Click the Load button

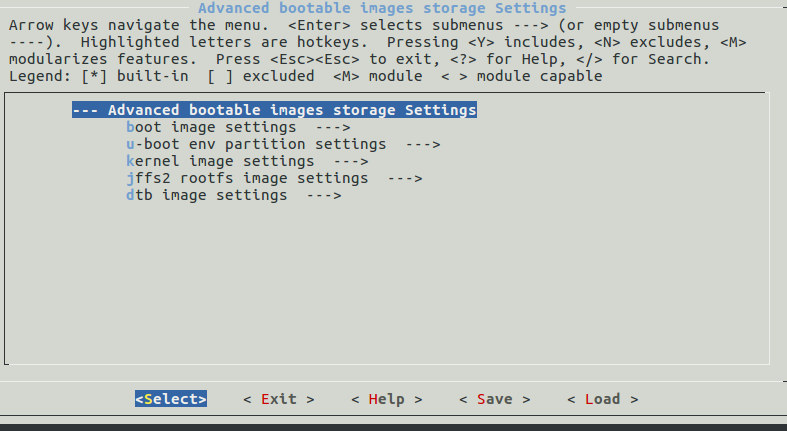602,399
